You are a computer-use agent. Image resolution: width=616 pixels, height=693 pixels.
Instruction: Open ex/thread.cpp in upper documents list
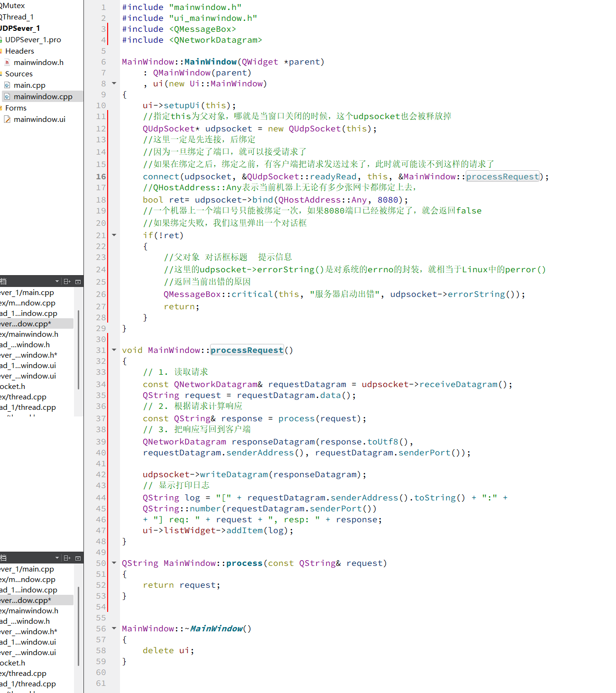[23, 397]
